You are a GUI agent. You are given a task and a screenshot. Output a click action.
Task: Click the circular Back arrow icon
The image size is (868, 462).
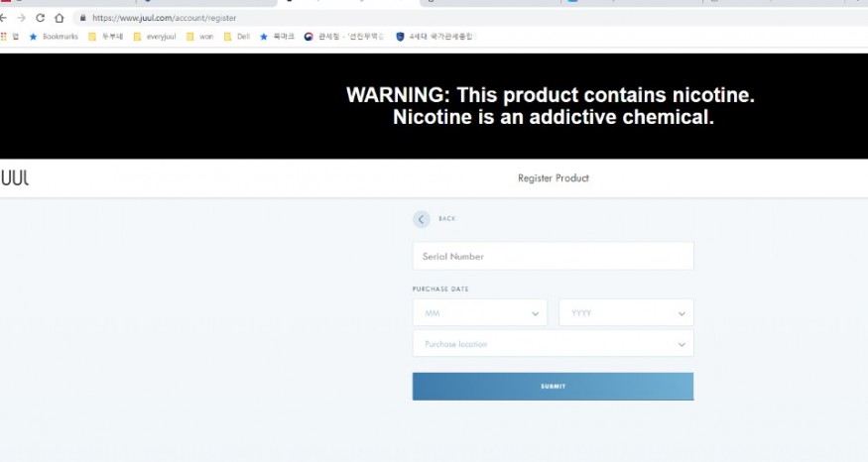(422, 219)
